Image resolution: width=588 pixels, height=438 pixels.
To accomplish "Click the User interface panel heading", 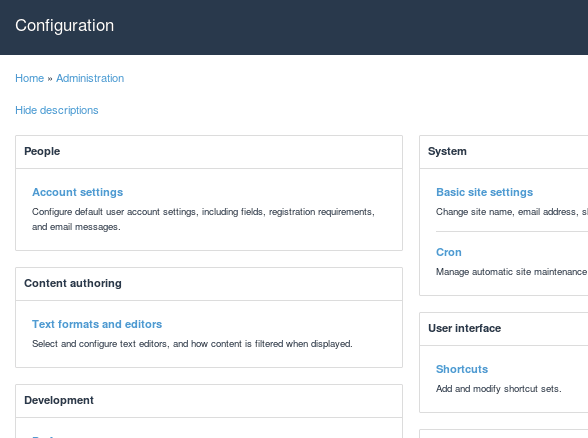I will click(465, 328).
